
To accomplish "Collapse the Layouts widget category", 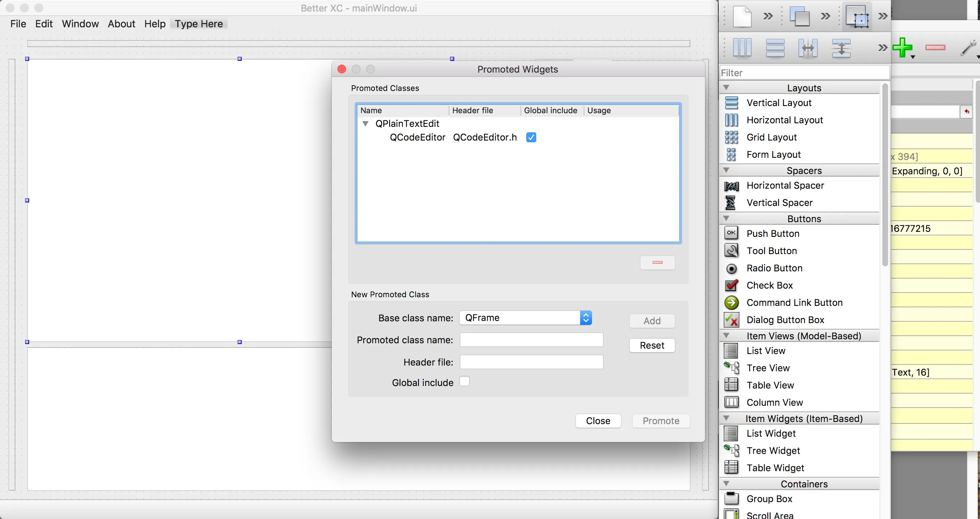I will [x=726, y=88].
